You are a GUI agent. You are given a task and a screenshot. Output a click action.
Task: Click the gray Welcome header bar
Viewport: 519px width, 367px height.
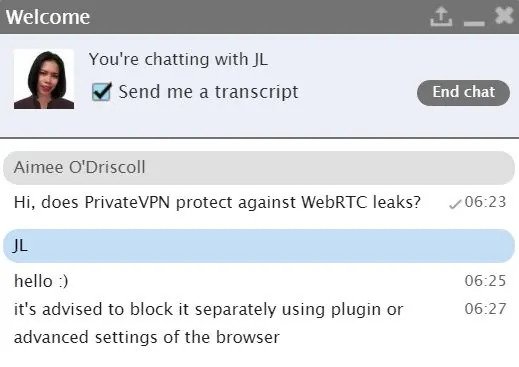coord(259,17)
